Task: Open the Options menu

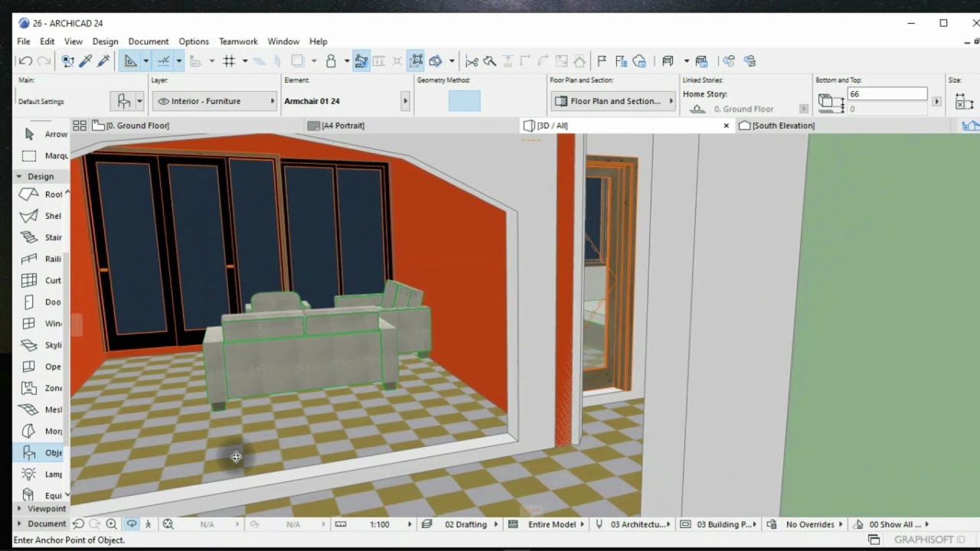Action: 194,41
